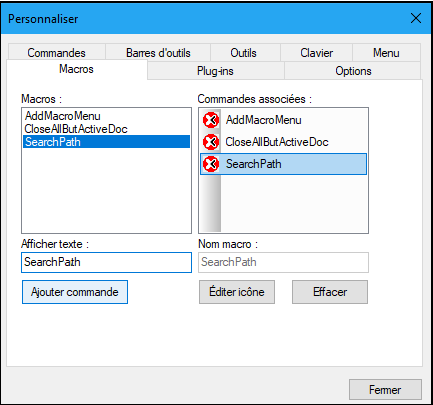
Task: Switch to the Commandes tab
Action: click(x=57, y=53)
